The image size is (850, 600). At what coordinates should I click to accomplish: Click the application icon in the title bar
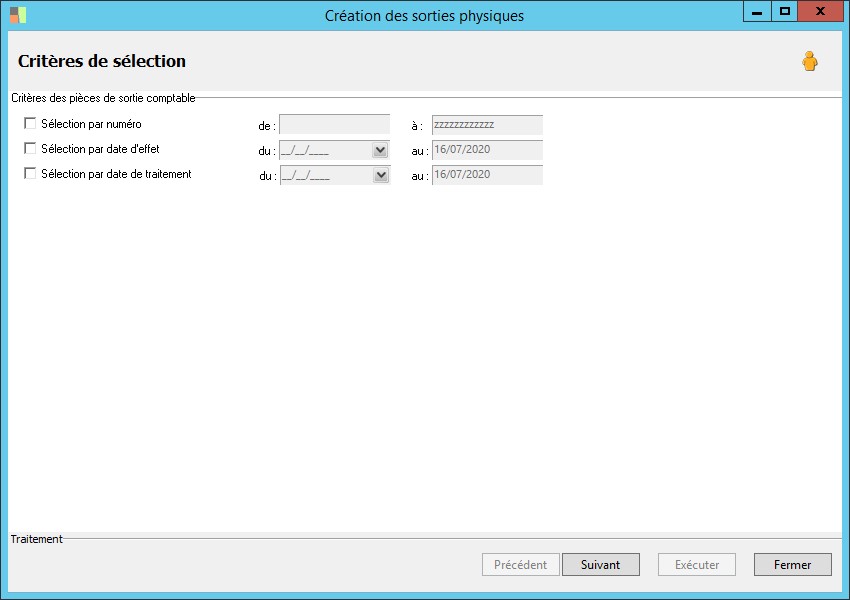[x=18, y=15]
